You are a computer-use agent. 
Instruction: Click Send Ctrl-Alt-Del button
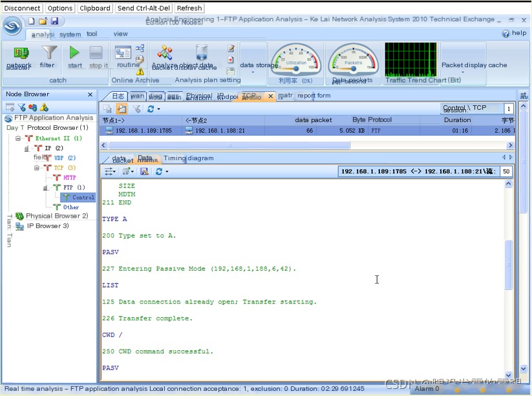pyautogui.click(x=144, y=8)
